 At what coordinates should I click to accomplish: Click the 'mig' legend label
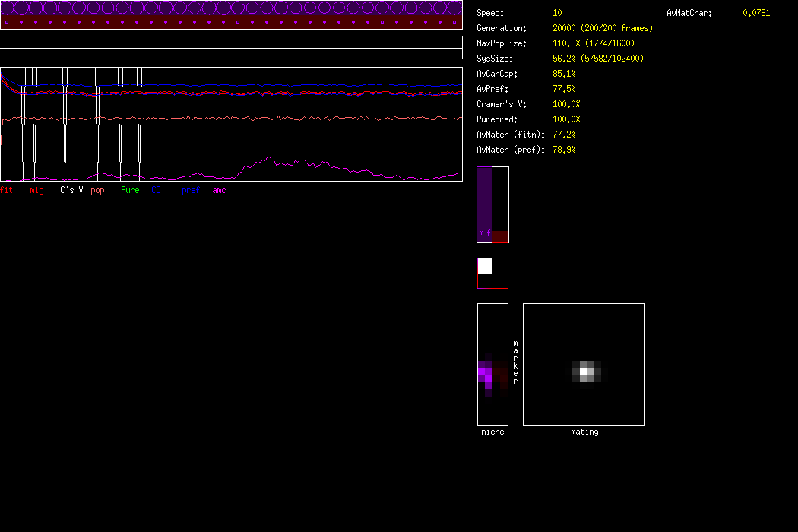36,190
